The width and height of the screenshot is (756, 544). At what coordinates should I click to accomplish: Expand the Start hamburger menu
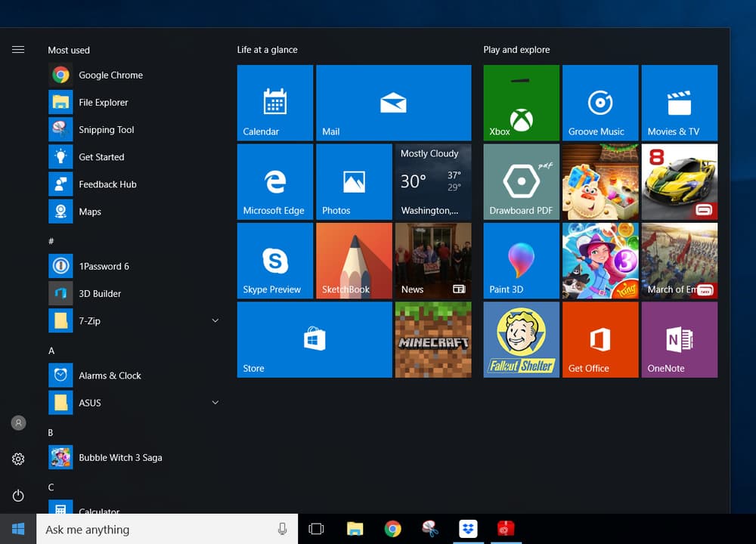pyautogui.click(x=18, y=50)
